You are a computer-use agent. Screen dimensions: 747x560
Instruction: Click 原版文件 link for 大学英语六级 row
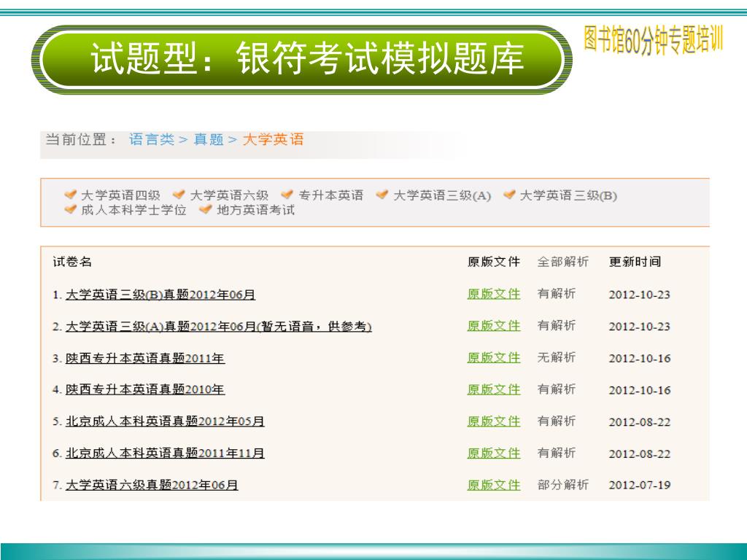click(494, 485)
